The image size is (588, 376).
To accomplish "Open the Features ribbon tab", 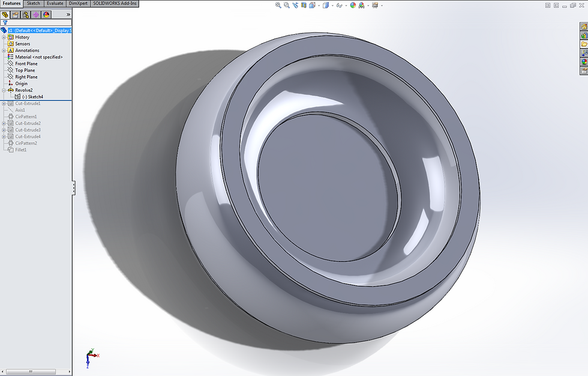I will [11, 4].
